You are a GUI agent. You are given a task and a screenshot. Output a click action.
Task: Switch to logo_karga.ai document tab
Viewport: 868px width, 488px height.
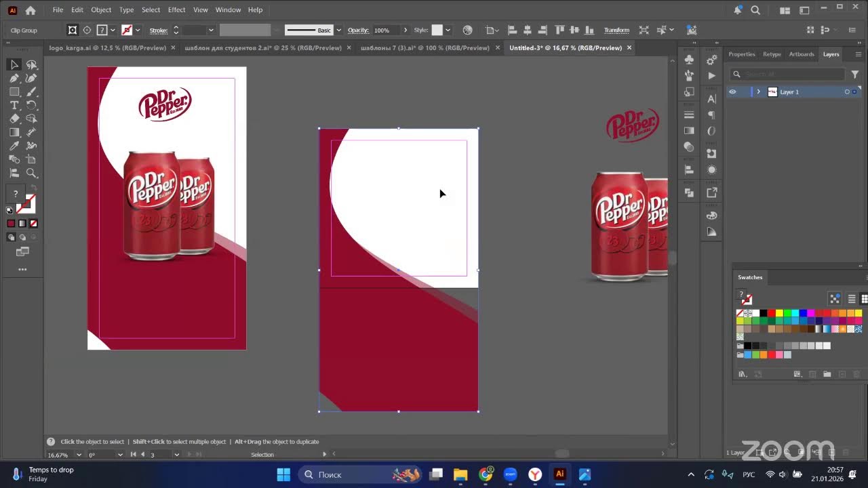pyautogui.click(x=108, y=48)
